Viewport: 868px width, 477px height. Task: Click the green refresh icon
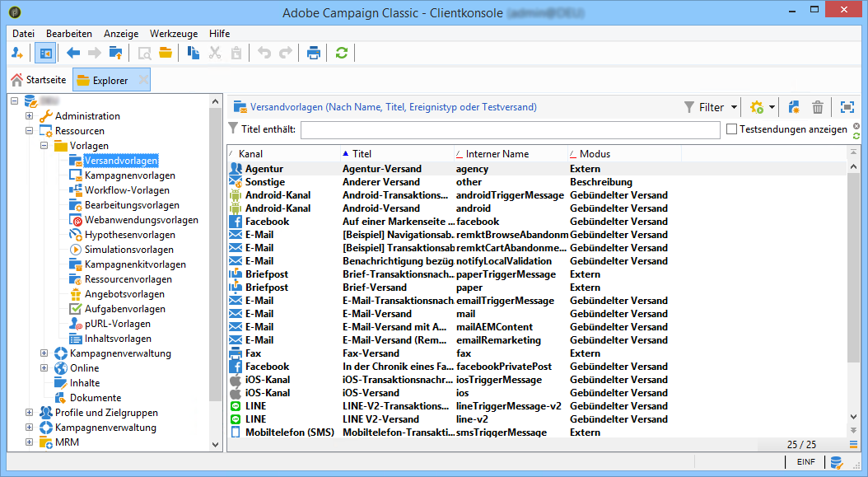point(342,54)
